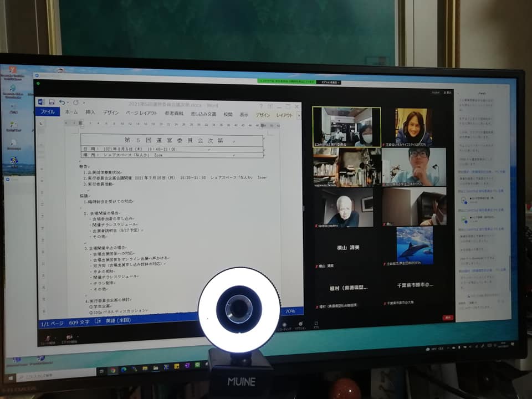
Task: Toggle the Zoom video camera button
Action: pos(70,339)
